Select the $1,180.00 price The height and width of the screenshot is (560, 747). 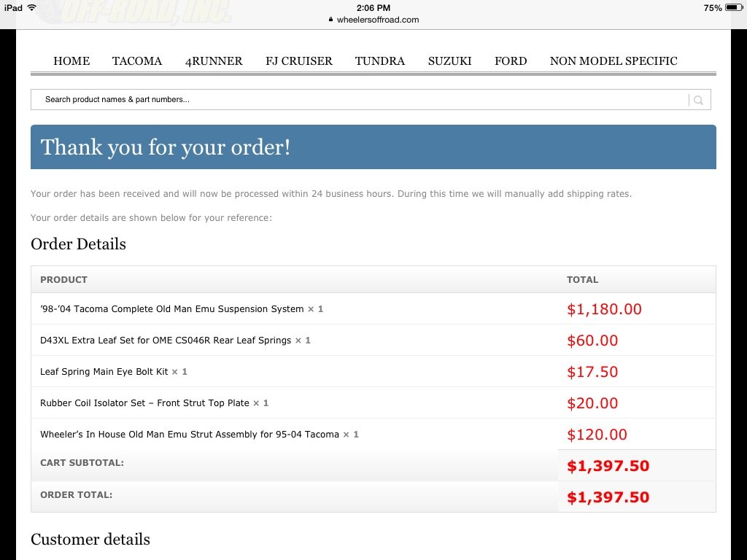[604, 309]
